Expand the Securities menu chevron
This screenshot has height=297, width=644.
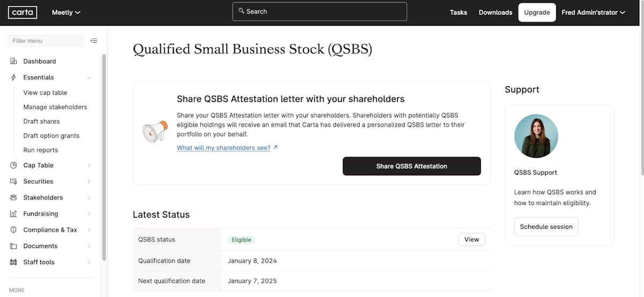coord(89,182)
